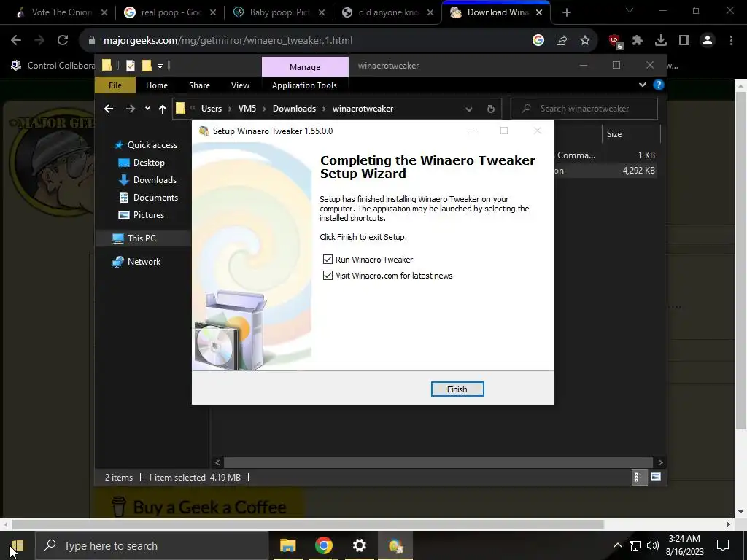Open File Explorer from the taskbar
Viewport: 747px width, 560px height.
click(x=287, y=545)
